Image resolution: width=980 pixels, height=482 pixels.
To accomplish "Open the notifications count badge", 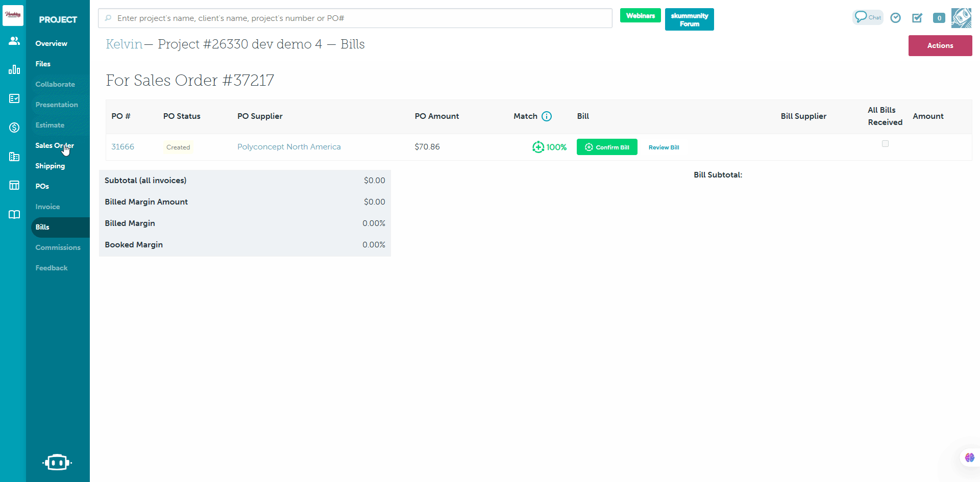I will click(939, 18).
